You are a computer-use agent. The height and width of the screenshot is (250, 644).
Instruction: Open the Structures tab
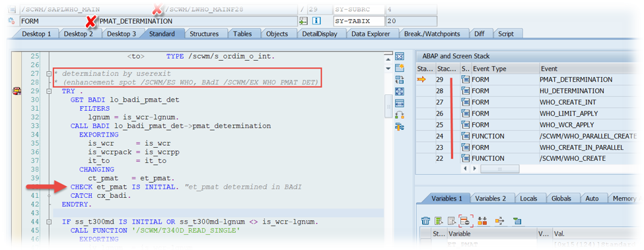204,34
